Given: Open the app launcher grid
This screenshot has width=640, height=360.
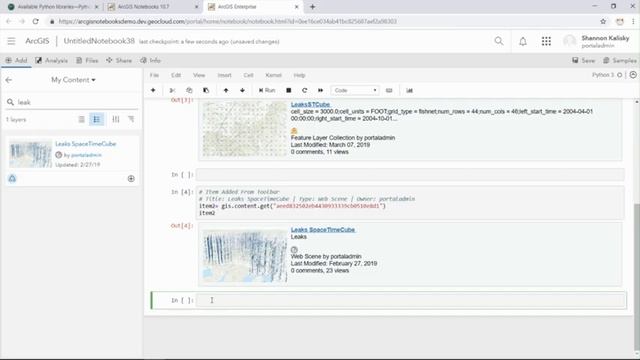Looking at the screenshot, I should (546, 41).
